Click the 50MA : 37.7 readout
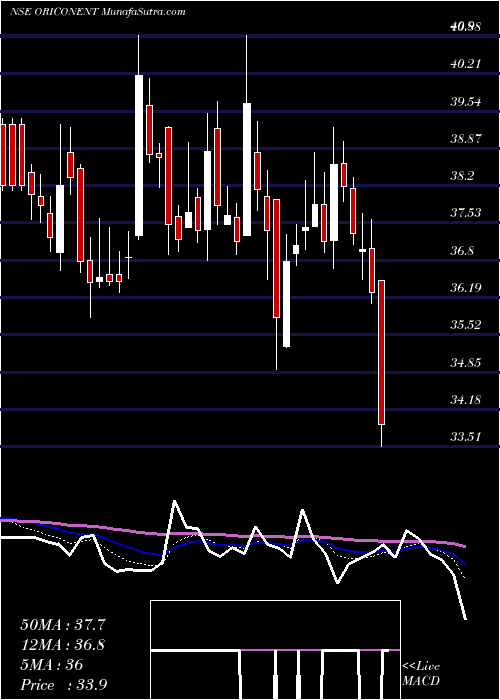This screenshot has width=500, height=700. click(x=63, y=625)
